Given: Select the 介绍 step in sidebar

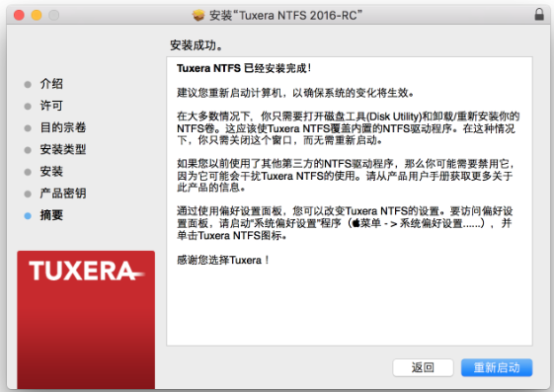Looking at the screenshot, I should [x=51, y=84].
